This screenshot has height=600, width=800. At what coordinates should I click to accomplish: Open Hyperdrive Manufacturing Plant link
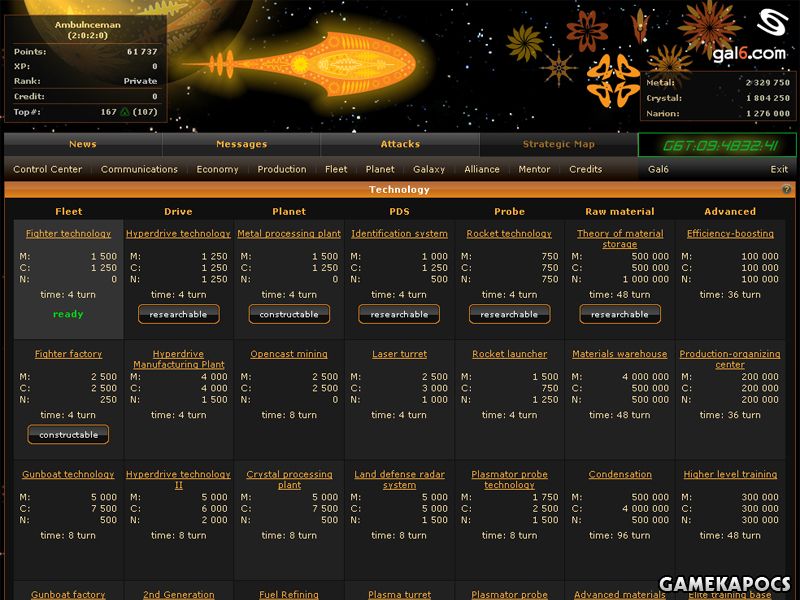click(x=179, y=359)
